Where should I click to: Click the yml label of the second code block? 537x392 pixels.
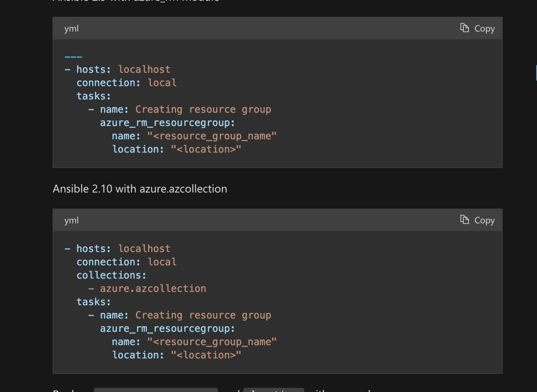72,220
